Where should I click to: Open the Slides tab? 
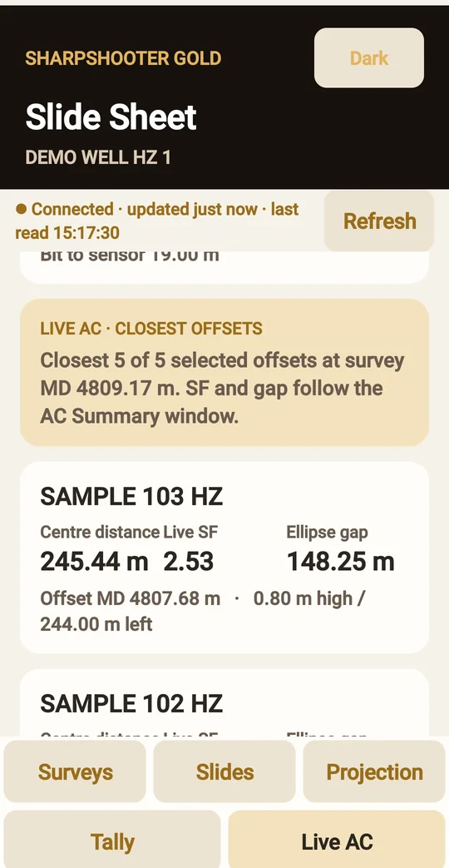click(x=224, y=771)
